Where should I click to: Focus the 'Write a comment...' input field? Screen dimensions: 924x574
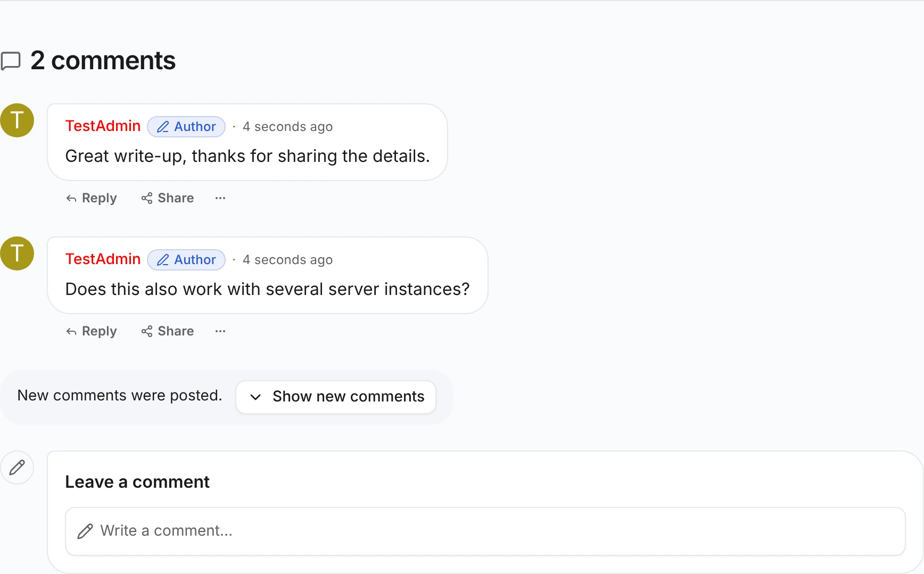(485, 531)
